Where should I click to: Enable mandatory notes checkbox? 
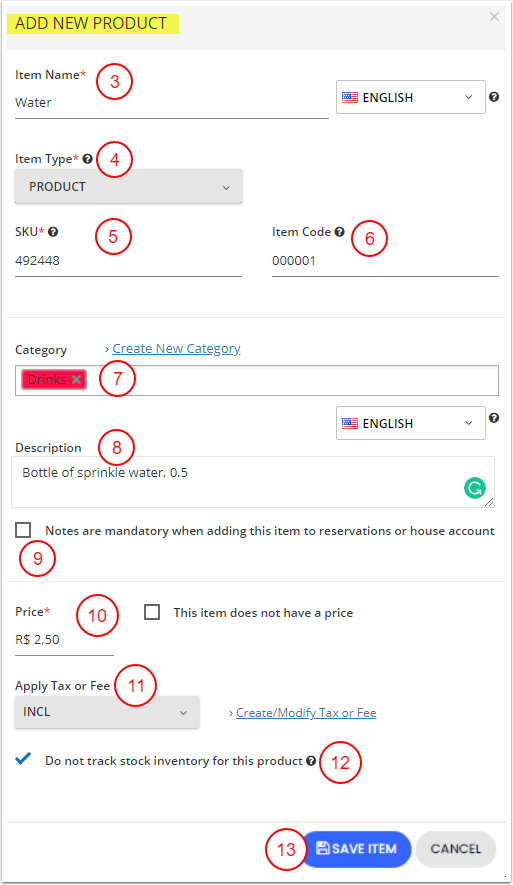click(23, 531)
